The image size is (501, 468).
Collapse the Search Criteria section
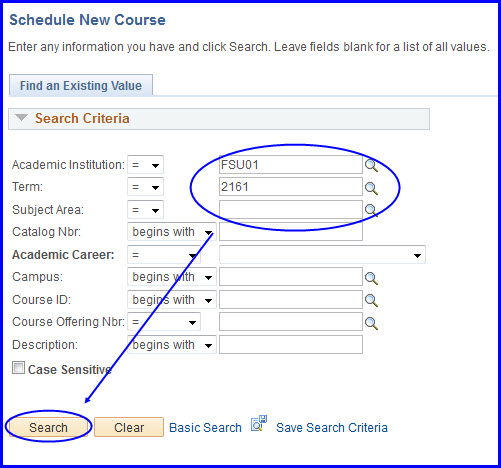click(21, 118)
